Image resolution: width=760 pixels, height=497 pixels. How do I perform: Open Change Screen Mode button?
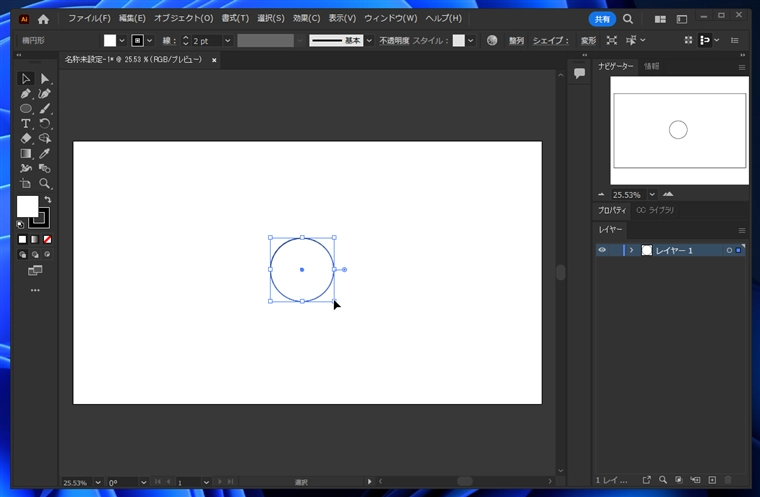(x=35, y=271)
